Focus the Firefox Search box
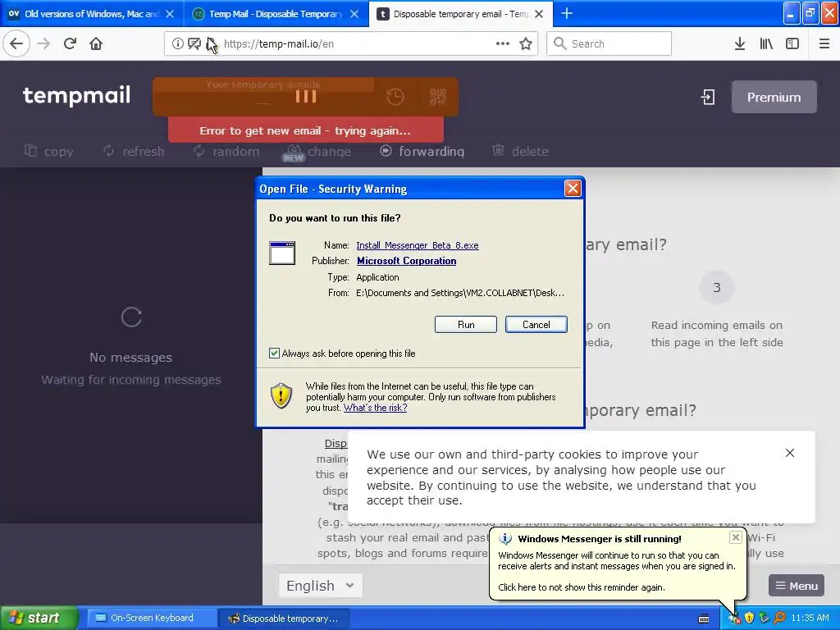840x630 pixels. [609, 43]
